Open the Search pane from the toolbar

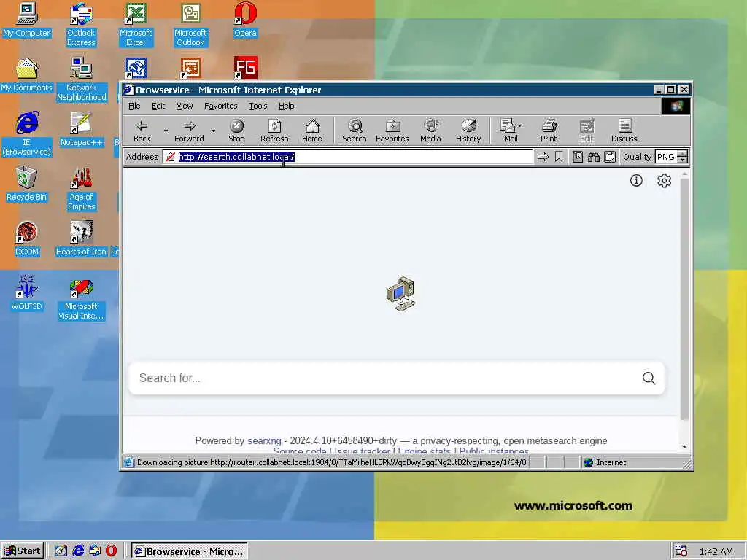click(354, 131)
